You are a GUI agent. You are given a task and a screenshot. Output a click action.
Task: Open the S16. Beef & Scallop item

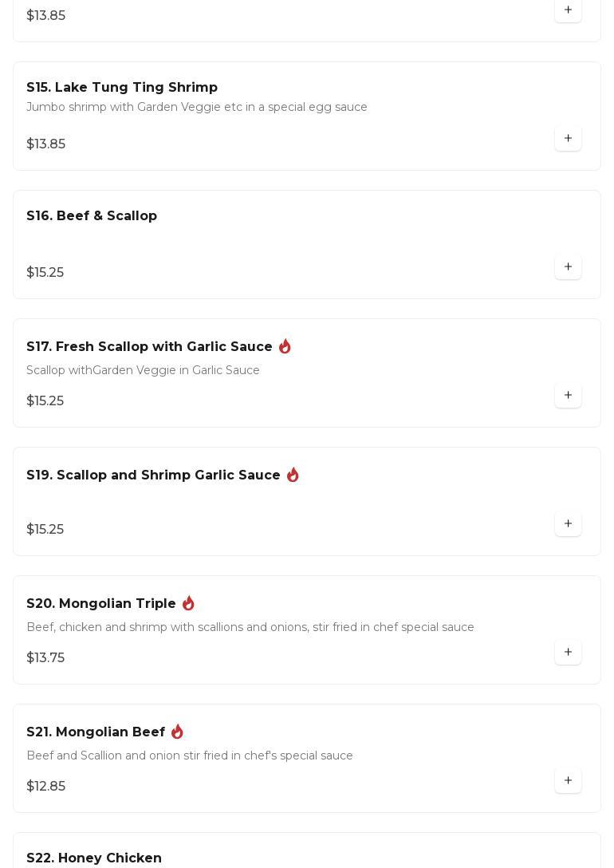(92, 216)
